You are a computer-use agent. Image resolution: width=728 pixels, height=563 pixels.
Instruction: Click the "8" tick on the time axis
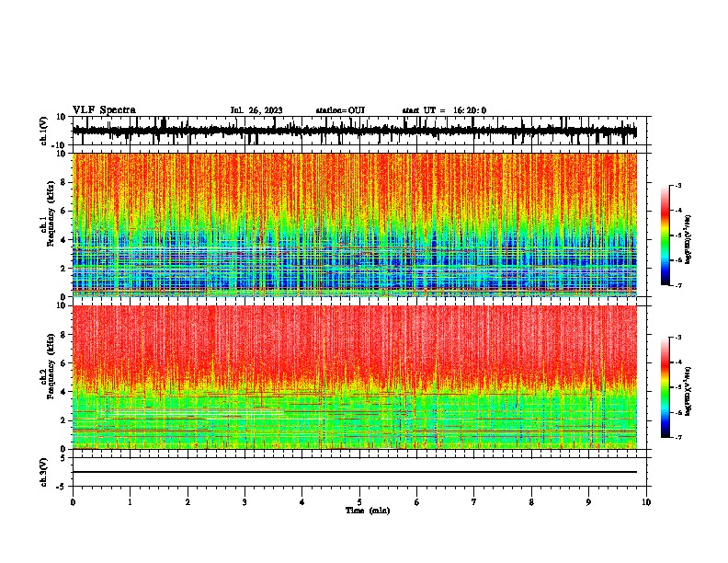tap(531, 502)
